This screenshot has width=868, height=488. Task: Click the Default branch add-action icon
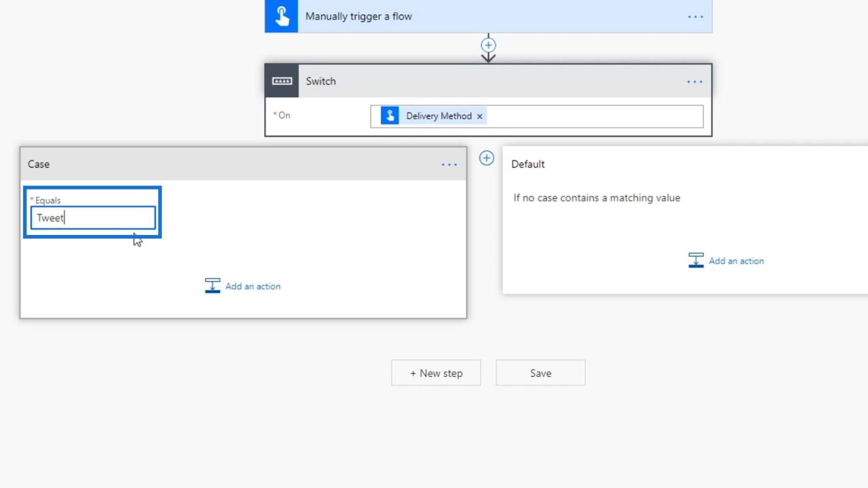coord(696,260)
